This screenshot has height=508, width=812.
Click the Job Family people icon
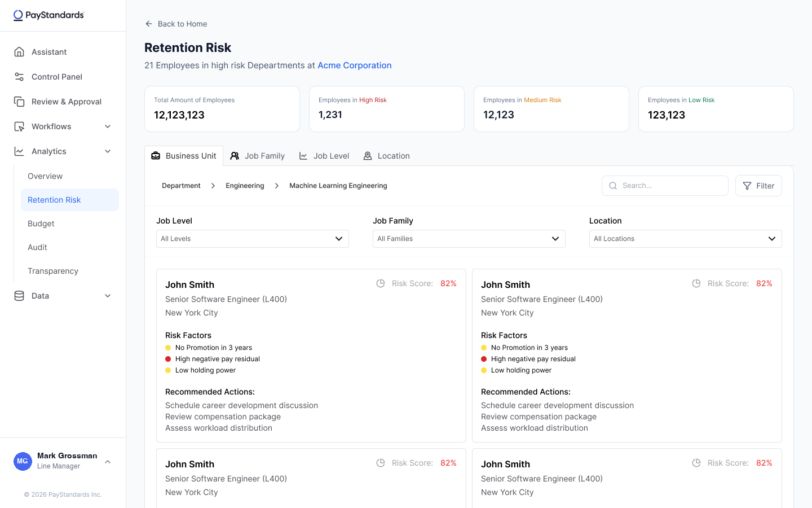point(235,156)
